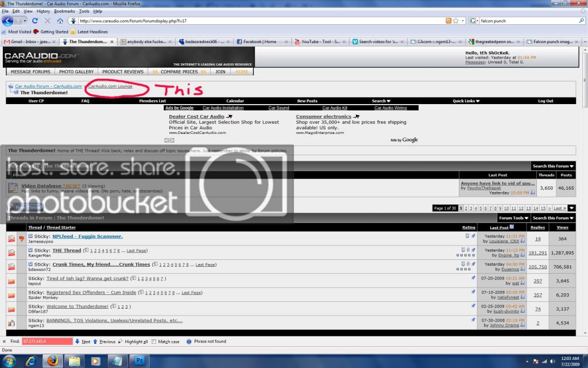Click CarAudio.com Lounge breadcrumb link

pyautogui.click(x=110, y=86)
